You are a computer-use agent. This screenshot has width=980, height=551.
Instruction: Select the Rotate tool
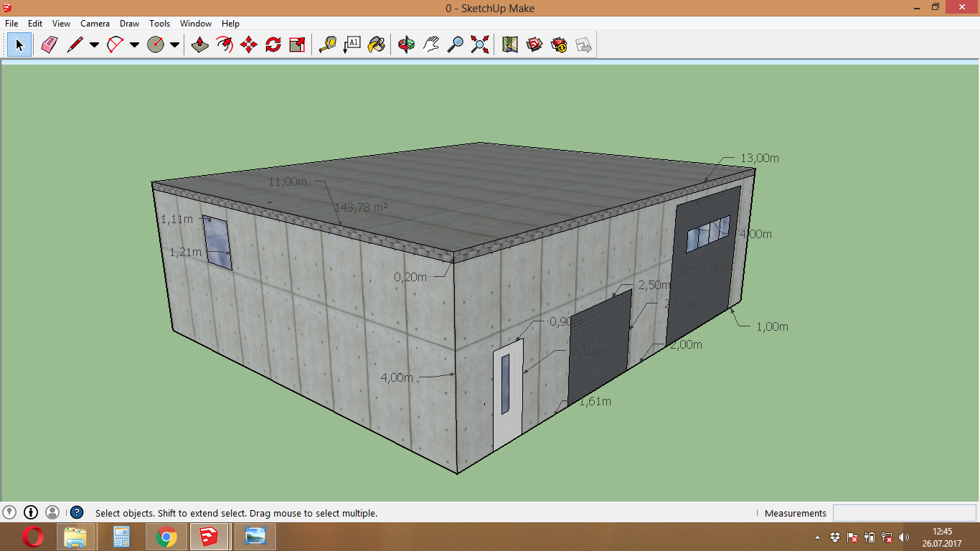click(x=273, y=45)
